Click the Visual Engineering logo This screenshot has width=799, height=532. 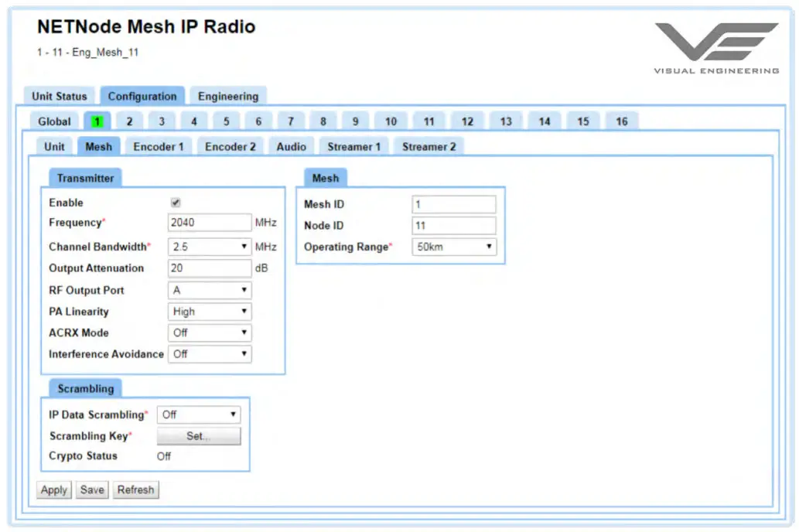click(717, 43)
